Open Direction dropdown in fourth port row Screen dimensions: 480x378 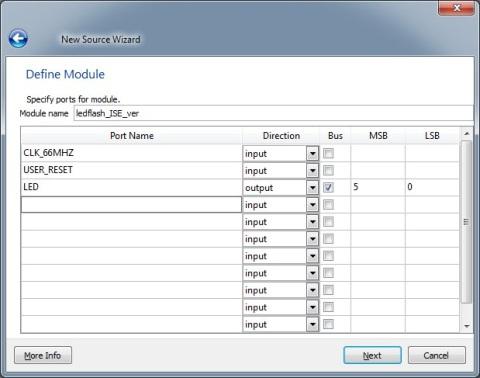[x=312, y=205]
